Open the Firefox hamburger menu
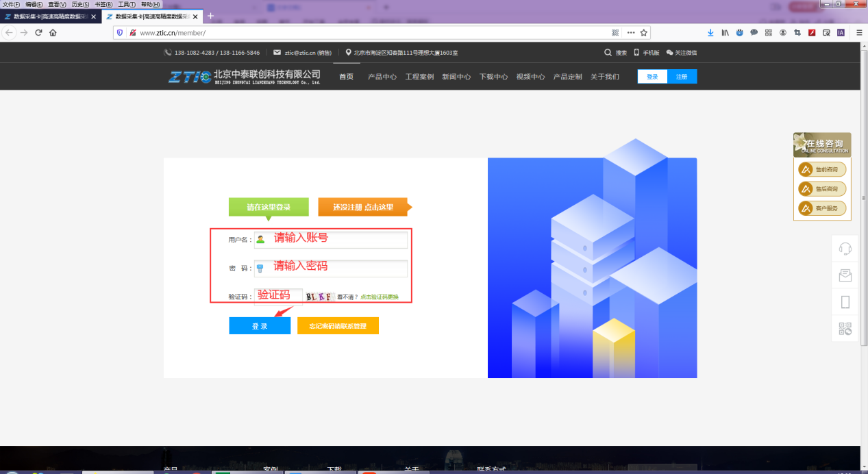Image resolution: width=868 pixels, height=474 pixels. pyautogui.click(x=858, y=32)
